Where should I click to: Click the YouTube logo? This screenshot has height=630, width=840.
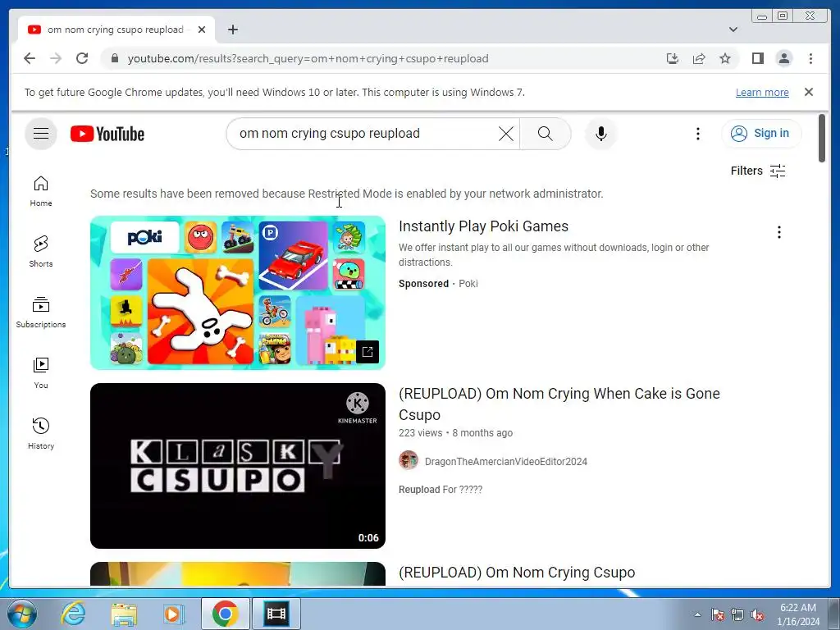(107, 134)
